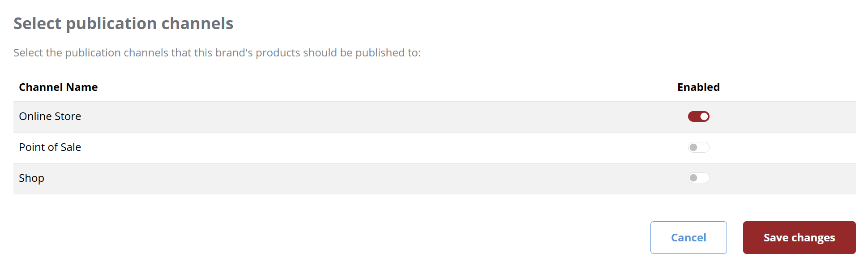The image size is (868, 266).
Task: Select the Point of Sale channel name
Action: click(x=50, y=147)
